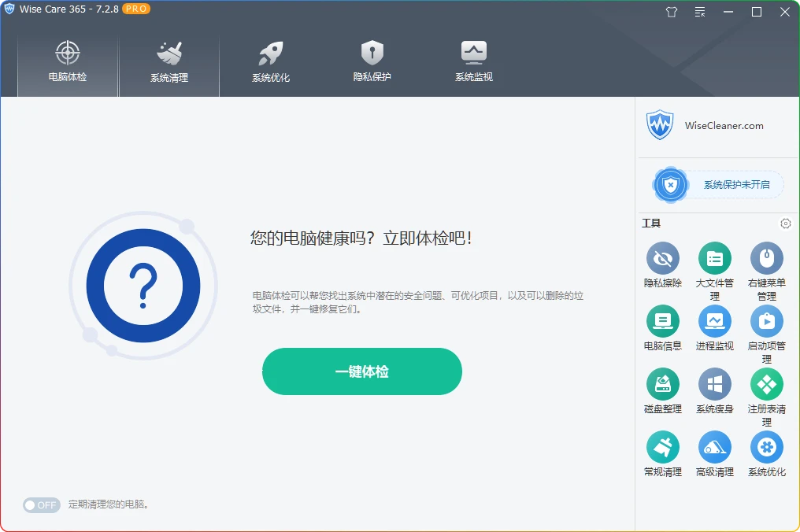
Task: Open the 隐私擦除 tool
Action: click(663, 265)
